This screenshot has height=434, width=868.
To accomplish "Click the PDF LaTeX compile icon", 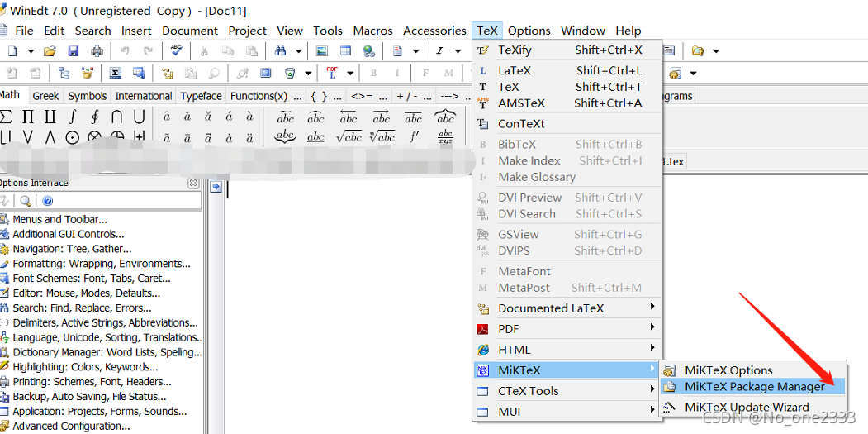I will point(332,73).
